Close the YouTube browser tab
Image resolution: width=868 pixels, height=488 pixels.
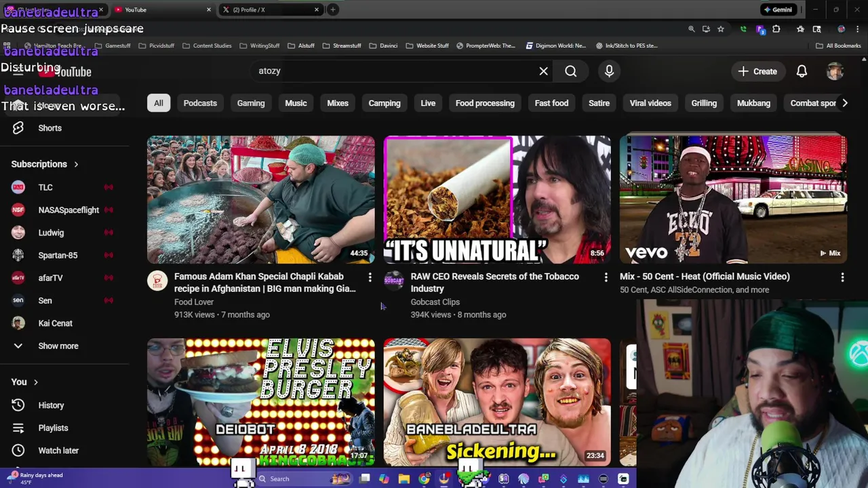click(x=208, y=9)
